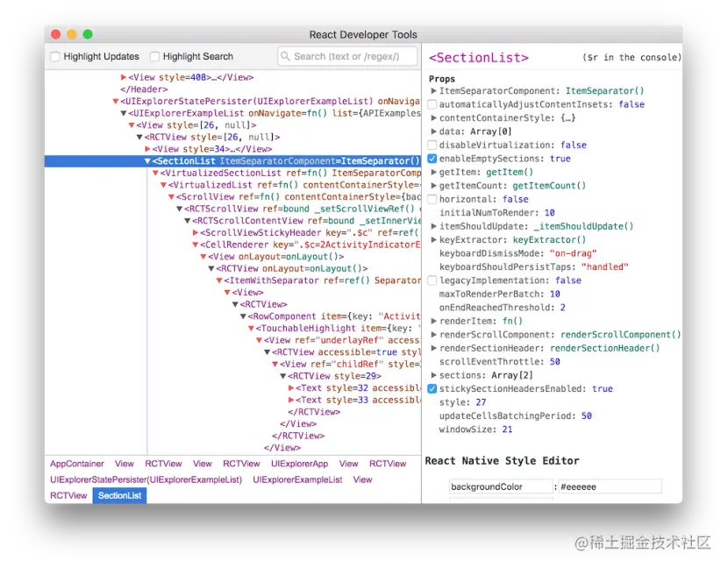Image resolution: width=728 pixels, height=568 pixels.
Task: Select the SectionList breadcrumb
Action: 120,495
